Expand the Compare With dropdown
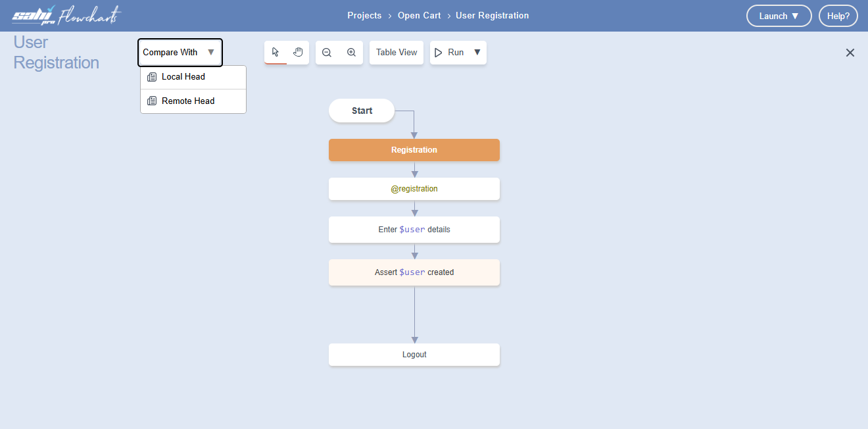This screenshot has width=868, height=429. [180, 53]
